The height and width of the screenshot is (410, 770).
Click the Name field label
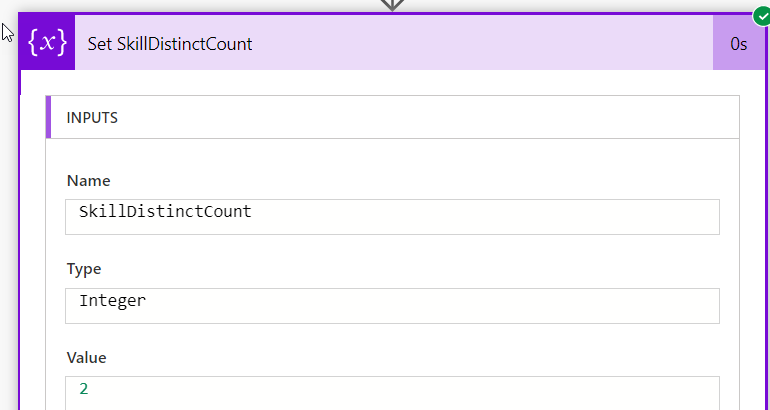[x=88, y=181]
